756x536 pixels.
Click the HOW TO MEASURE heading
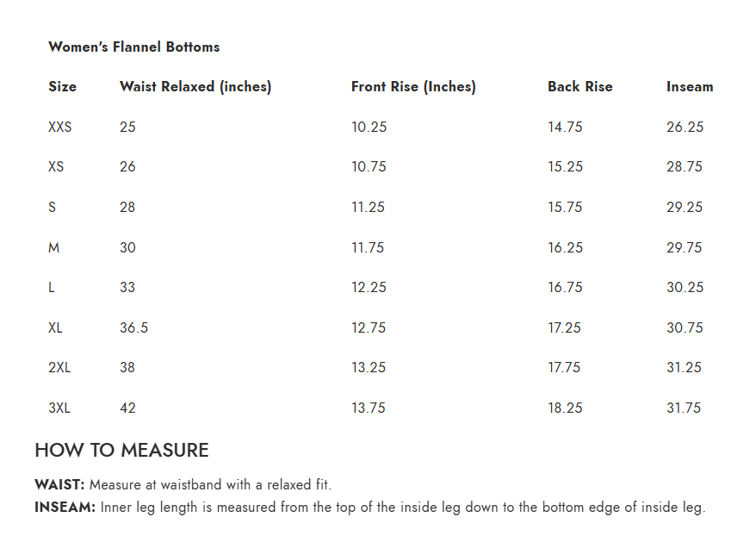point(121,450)
